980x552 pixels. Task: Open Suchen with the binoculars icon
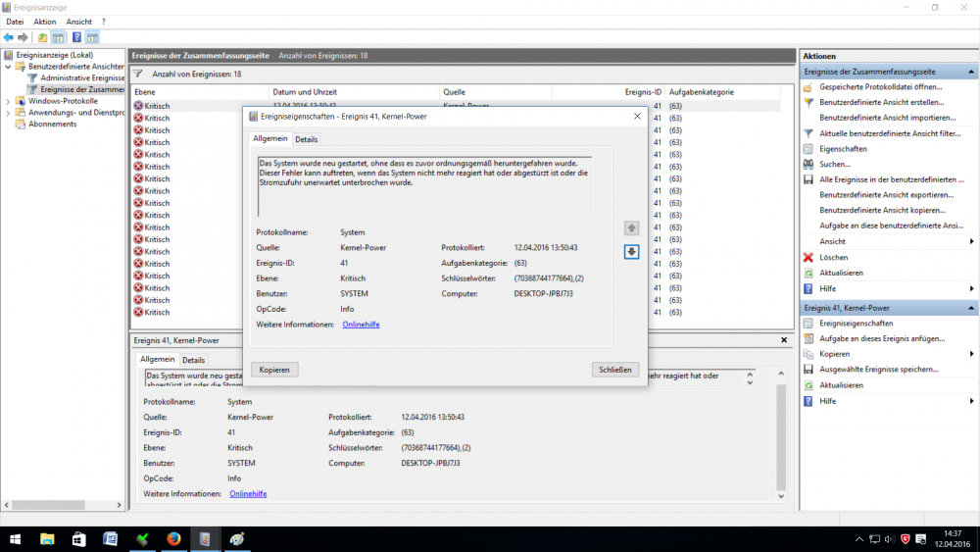point(834,164)
